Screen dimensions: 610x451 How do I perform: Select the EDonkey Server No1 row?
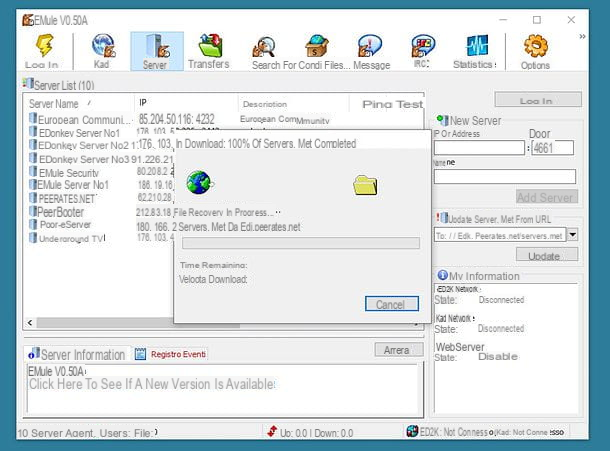pyautogui.click(x=100, y=133)
